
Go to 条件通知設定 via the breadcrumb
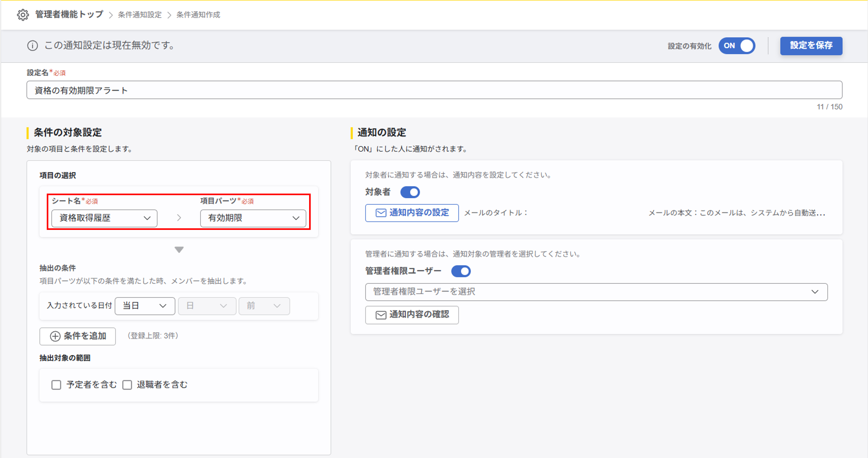(139, 15)
